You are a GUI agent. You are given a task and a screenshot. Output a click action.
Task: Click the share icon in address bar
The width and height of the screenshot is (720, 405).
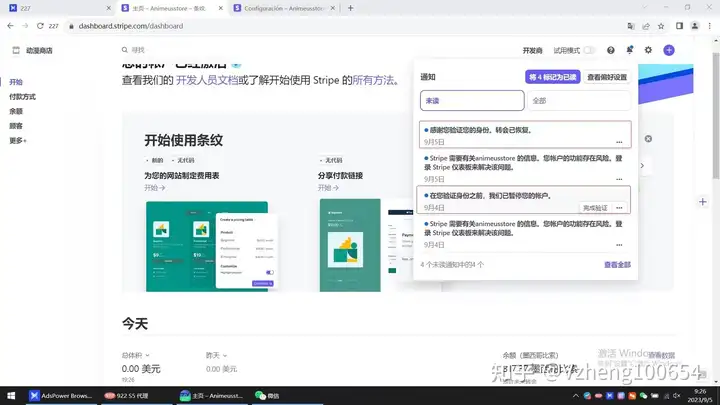pos(646,26)
